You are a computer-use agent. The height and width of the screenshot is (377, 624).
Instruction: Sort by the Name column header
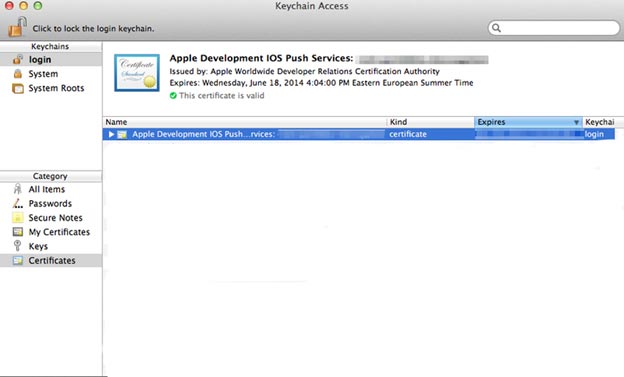pyautogui.click(x=245, y=122)
